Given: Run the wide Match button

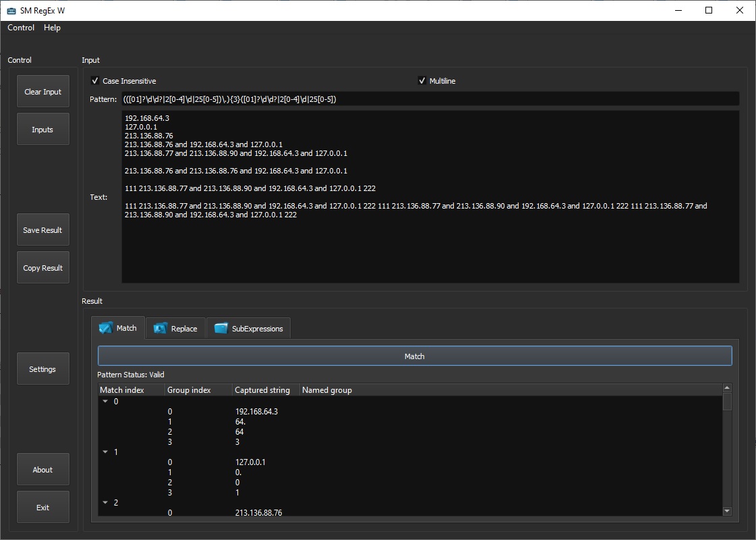Looking at the screenshot, I should [x=415, y=356].
